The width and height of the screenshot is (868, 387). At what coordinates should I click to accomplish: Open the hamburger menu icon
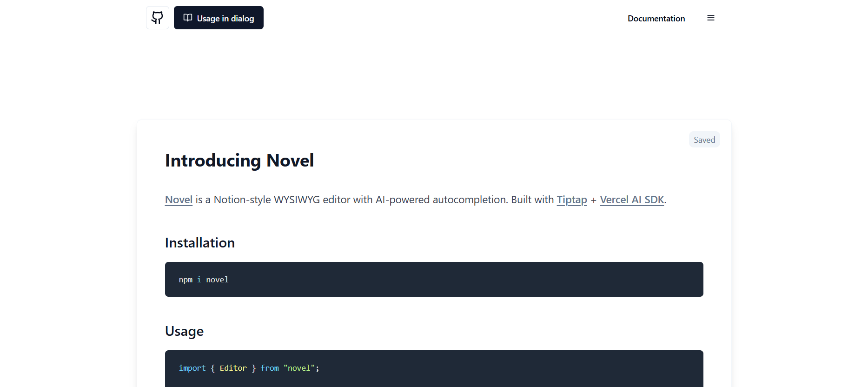point(711,18)
